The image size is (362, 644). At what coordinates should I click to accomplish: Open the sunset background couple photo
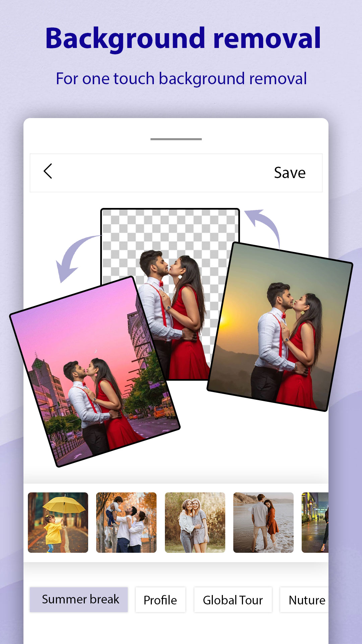(x=280, y=326)
